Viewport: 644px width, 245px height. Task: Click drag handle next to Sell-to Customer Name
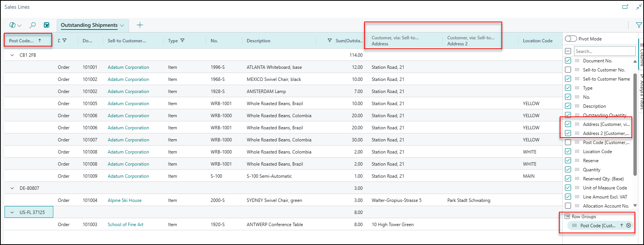pyautogui.click(x=577, y=79)
